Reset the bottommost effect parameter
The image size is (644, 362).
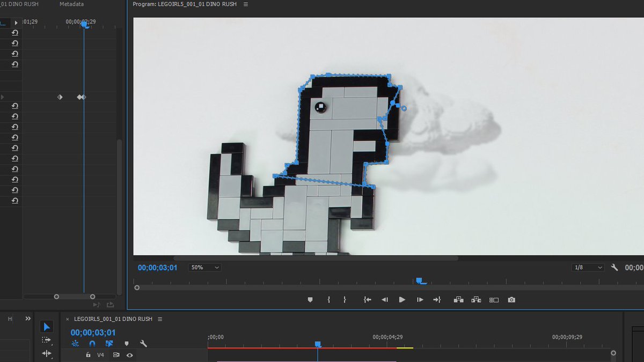click(15, 201)
